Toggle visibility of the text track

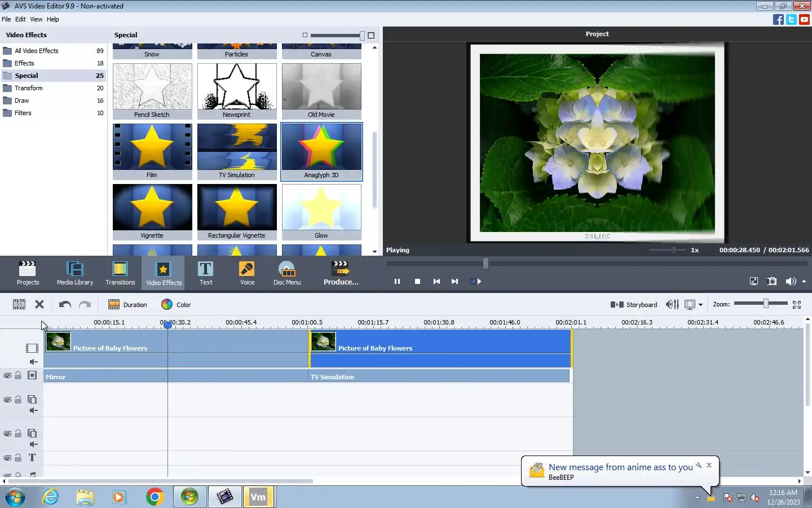click(7, 458)
